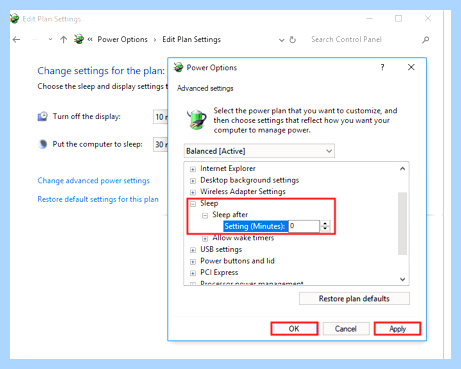The height and width of the screenshot is (369, 461).
Task: Expand Desktop background settings node
Action: pos(193,181)
